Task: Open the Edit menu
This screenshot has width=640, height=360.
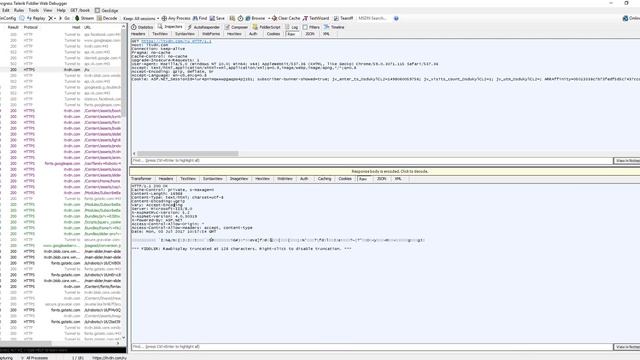Action: 6,10
